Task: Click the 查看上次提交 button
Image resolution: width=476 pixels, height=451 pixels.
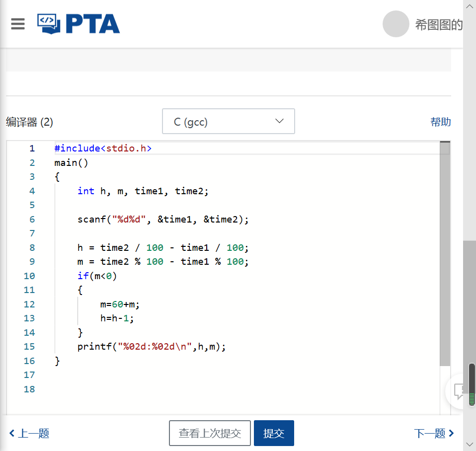Action: click(210, 433)
